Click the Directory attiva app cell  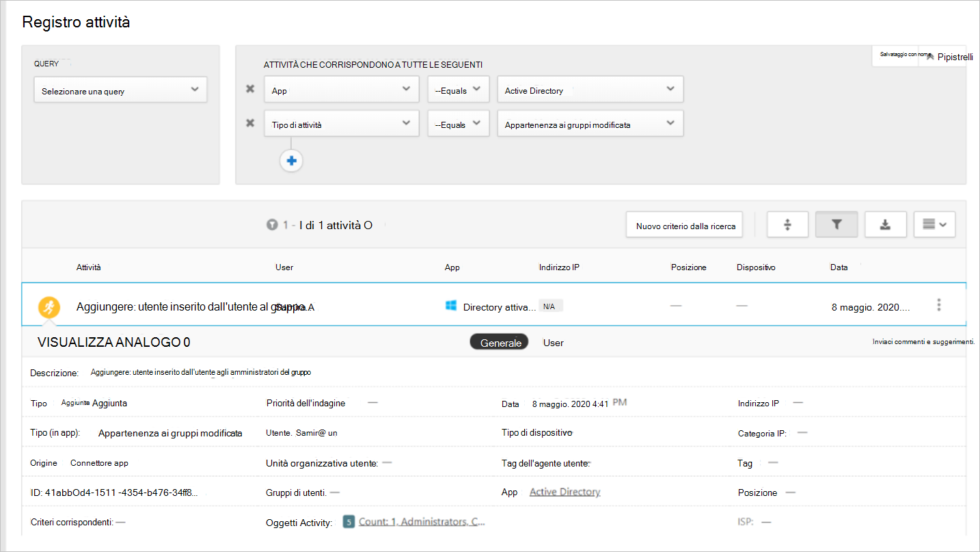500,307
